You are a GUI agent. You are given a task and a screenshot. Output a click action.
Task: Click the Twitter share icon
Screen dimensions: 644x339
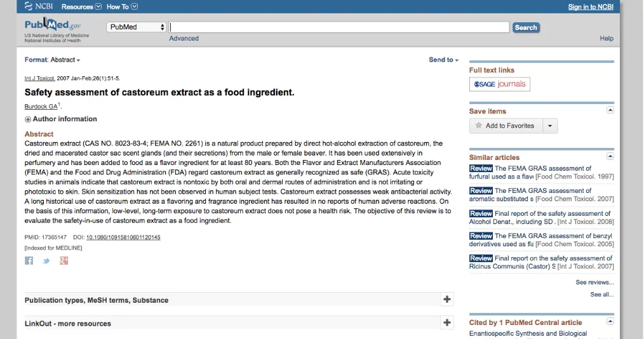click(46, 260)
